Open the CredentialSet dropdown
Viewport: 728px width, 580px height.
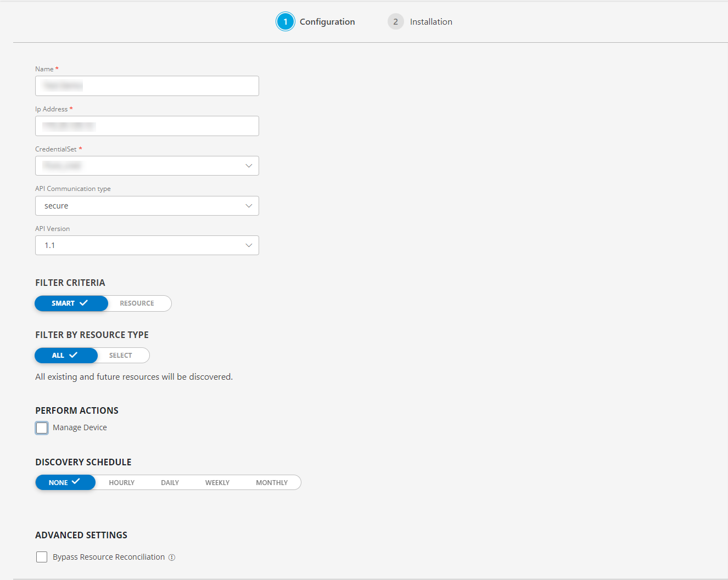click(x=147, y=166)
